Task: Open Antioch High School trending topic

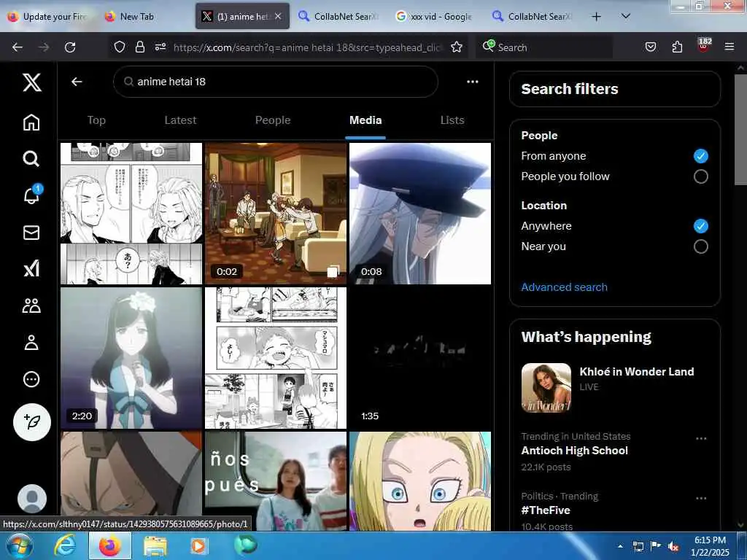Action: (575, 451)
